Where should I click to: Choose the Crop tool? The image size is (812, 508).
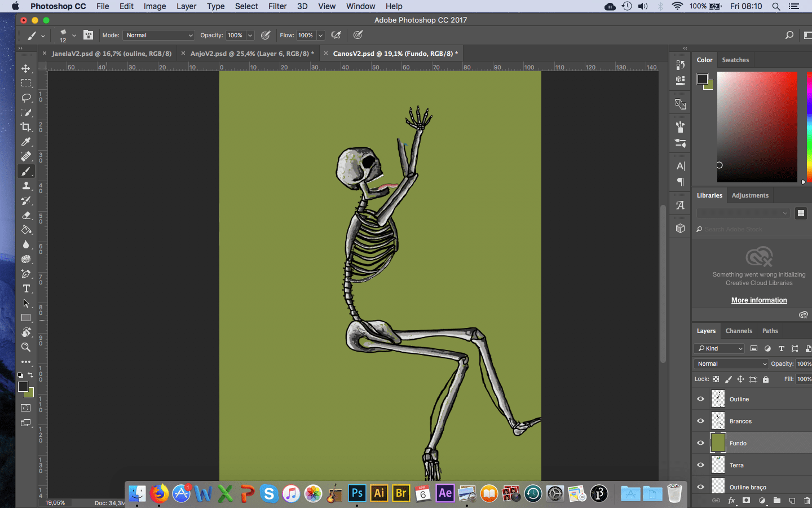tap(26, 127)
